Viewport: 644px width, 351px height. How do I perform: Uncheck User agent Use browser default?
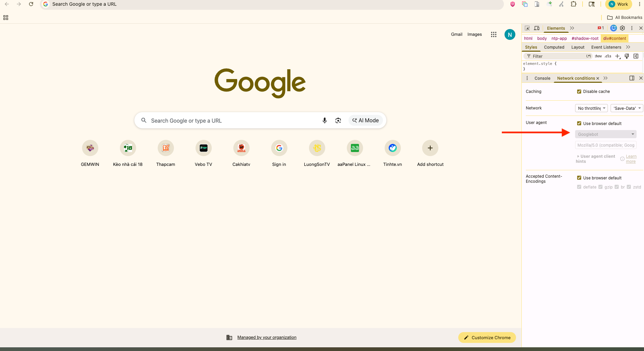[579, 123]
